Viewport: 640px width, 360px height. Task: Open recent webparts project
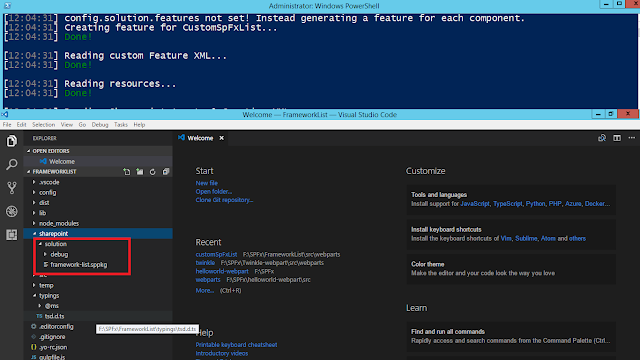pos(208,280)
